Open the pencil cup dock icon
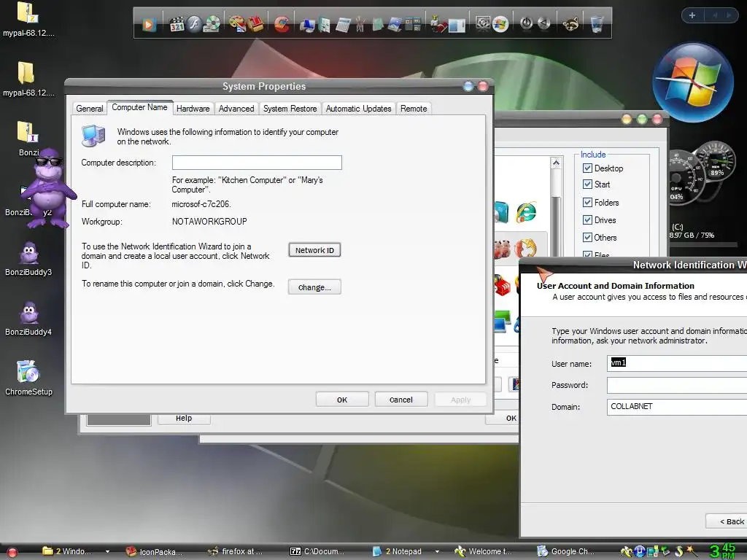747x560 pixels. [360, 24]
